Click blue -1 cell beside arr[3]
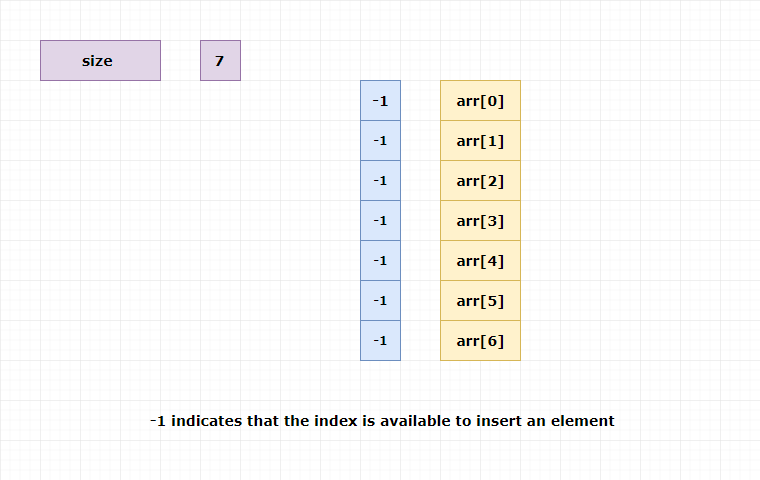Screen dimensions: 760x480 coord(380,221)
